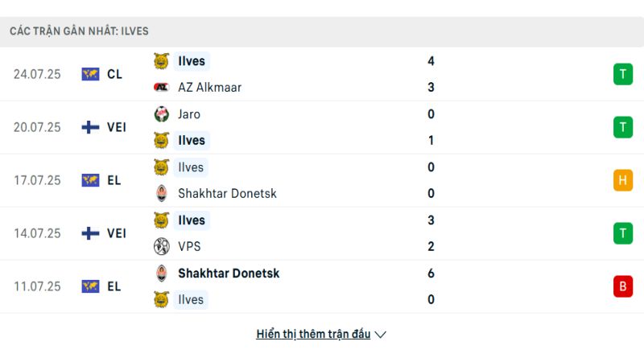Image resolution: width=644 pixels, height=362 pixels.
Task: Open the Jaro team name link
Action: [189, 114]
